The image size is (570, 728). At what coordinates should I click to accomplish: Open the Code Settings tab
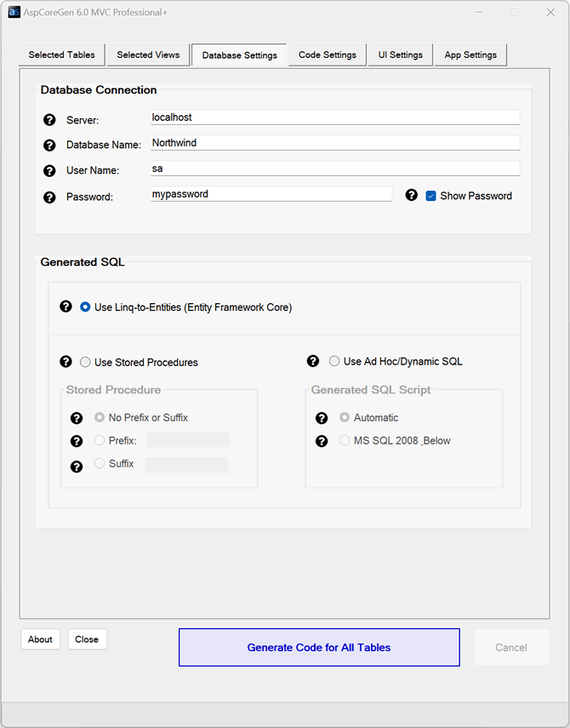[328, 54]
